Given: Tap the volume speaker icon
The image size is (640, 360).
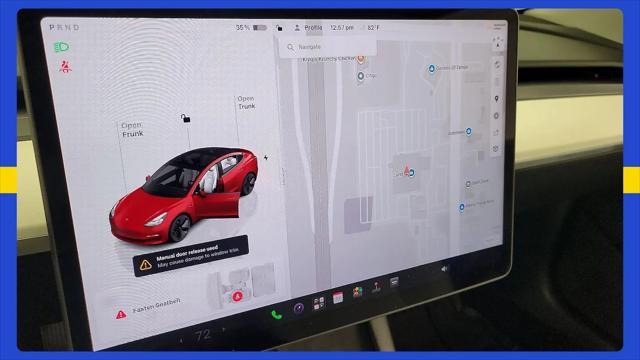Looking at the screenshot, I should (444, 269).
